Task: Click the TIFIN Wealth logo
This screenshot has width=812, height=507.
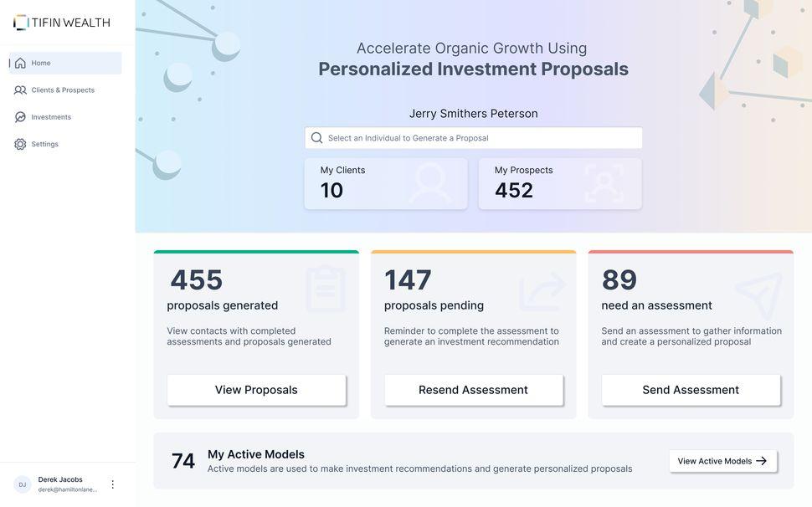Action: coord(62,23)
